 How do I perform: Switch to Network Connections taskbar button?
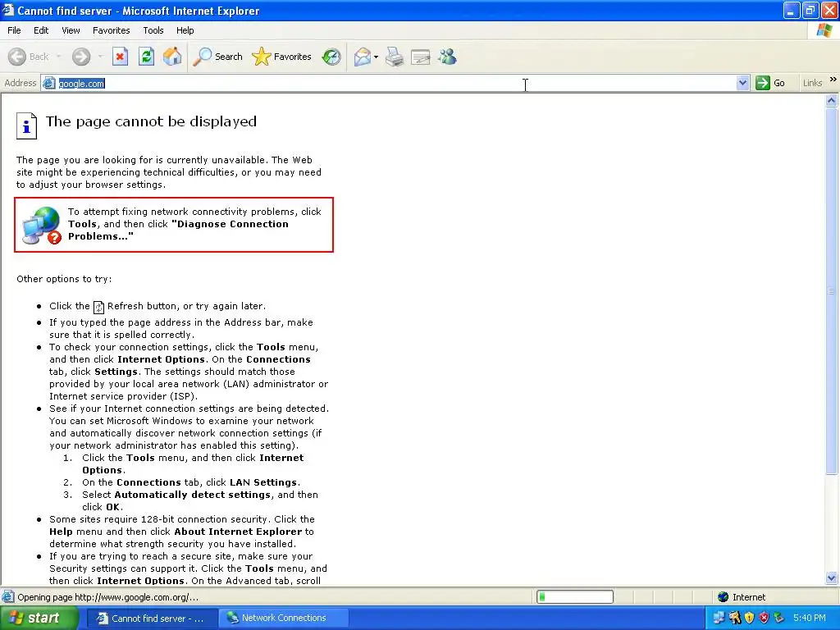283,619
